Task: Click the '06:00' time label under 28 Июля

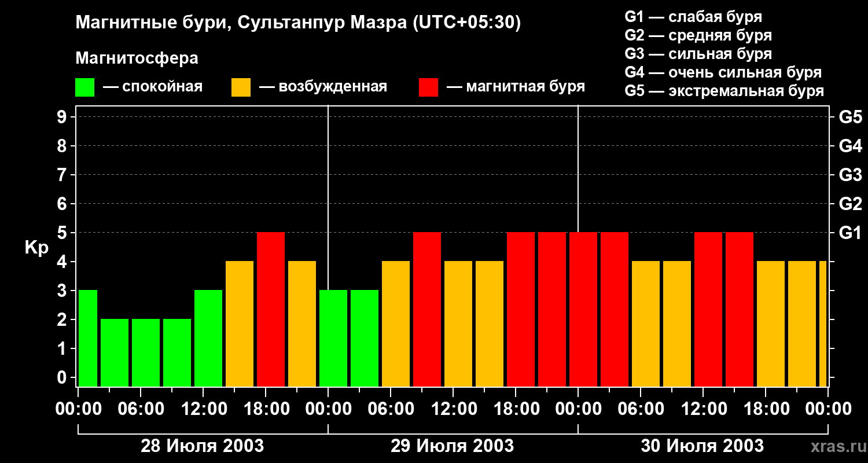Action: (x=141, y=409)
